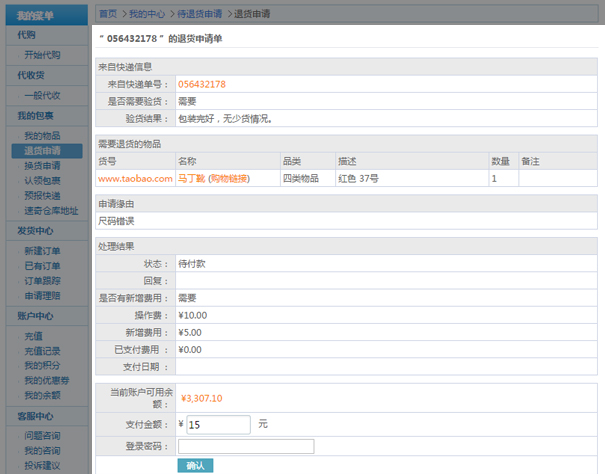605x474 pixels.
Task: Open 问题咨询 under 客服中心
Action: point(42,435)
